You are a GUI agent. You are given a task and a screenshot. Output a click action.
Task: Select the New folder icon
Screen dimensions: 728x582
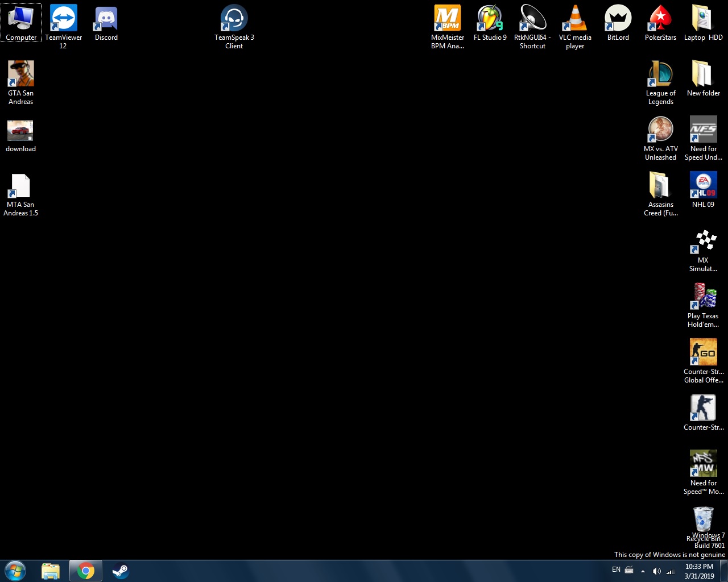pyautogui.click(x=704, y=78)
